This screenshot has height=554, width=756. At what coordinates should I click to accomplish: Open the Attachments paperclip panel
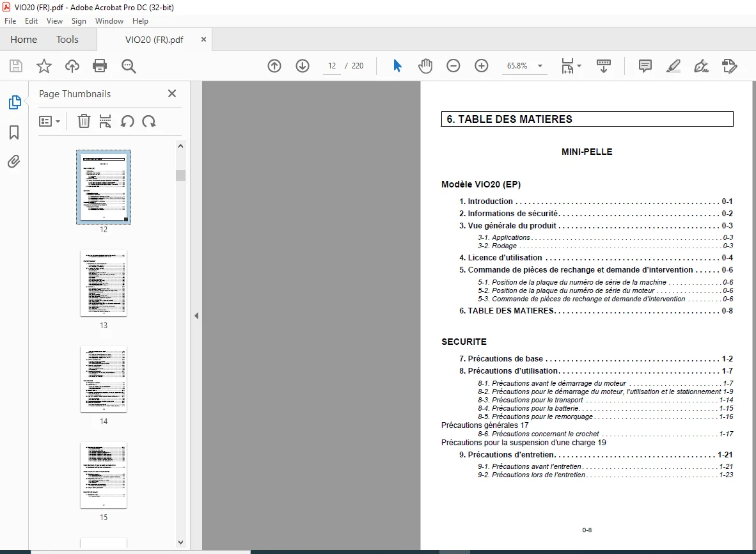pyautogui.click(x=14, y=161)
